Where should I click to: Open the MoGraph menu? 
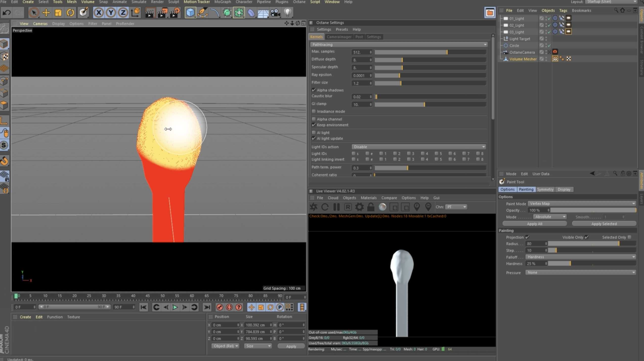click(x=222, y=2)
